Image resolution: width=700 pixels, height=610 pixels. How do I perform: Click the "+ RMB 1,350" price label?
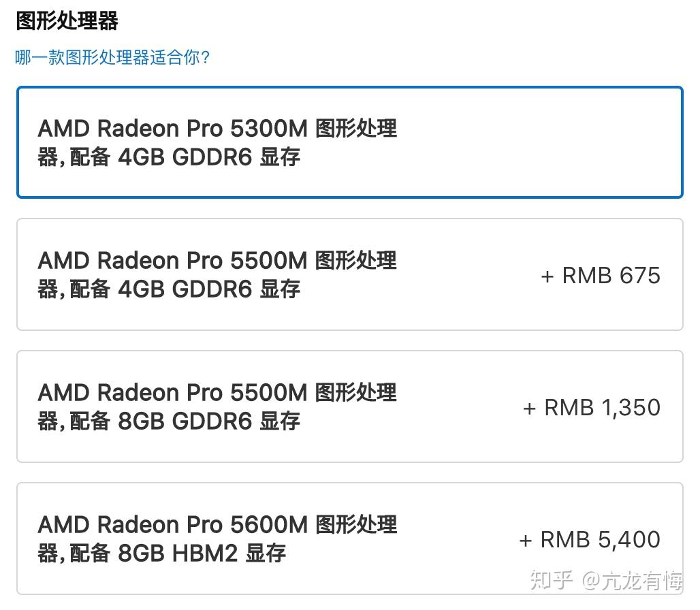[x=591, y=408]
